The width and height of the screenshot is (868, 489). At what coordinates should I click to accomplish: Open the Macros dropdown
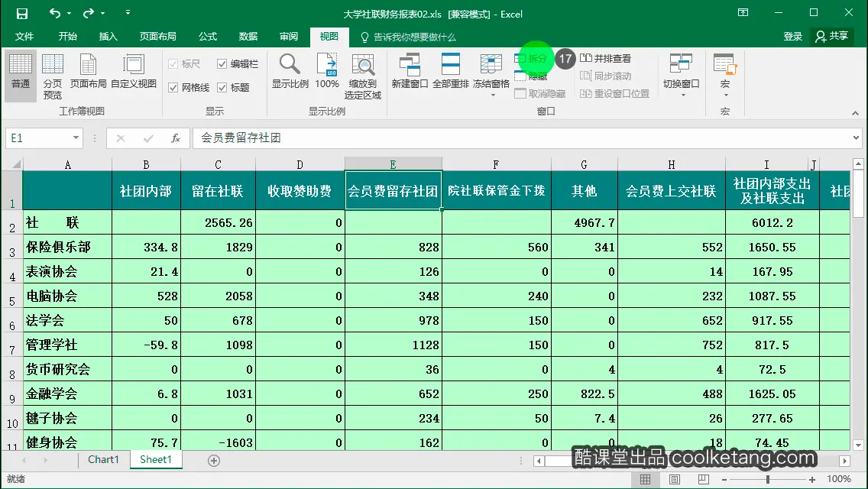coord(724,76)
